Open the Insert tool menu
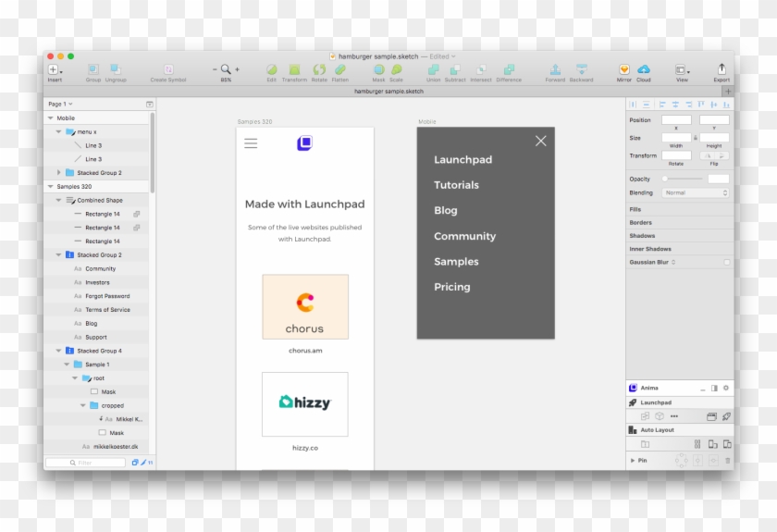Image resolution: width=777 pixels, height=532 pixels. point(55,70)
